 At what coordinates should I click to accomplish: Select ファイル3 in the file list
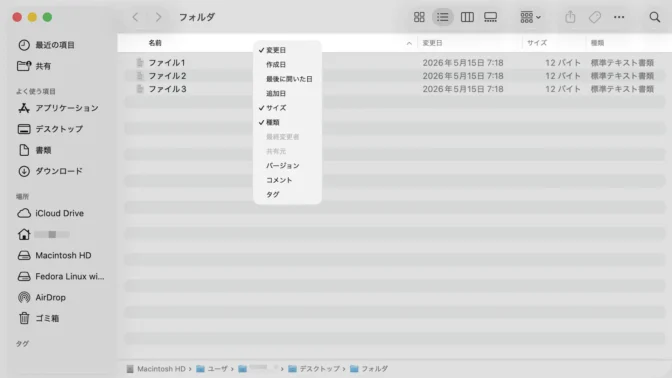pyautogui.click(x=167, y=89)
